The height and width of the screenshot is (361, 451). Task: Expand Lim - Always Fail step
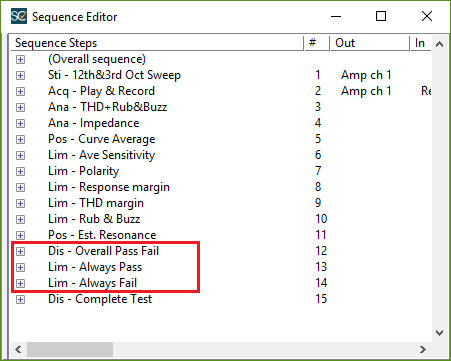coord(20,283)
